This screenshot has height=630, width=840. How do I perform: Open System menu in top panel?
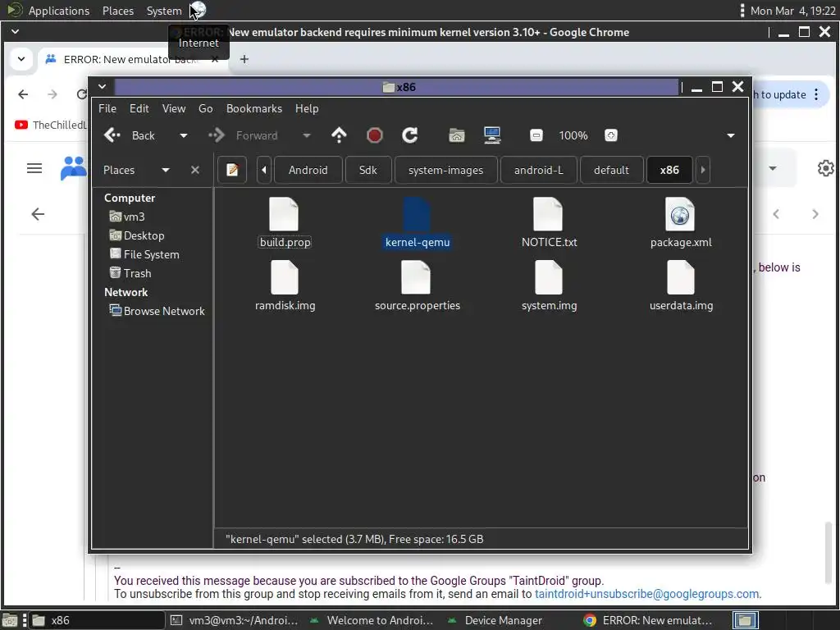tap(164, 11)
